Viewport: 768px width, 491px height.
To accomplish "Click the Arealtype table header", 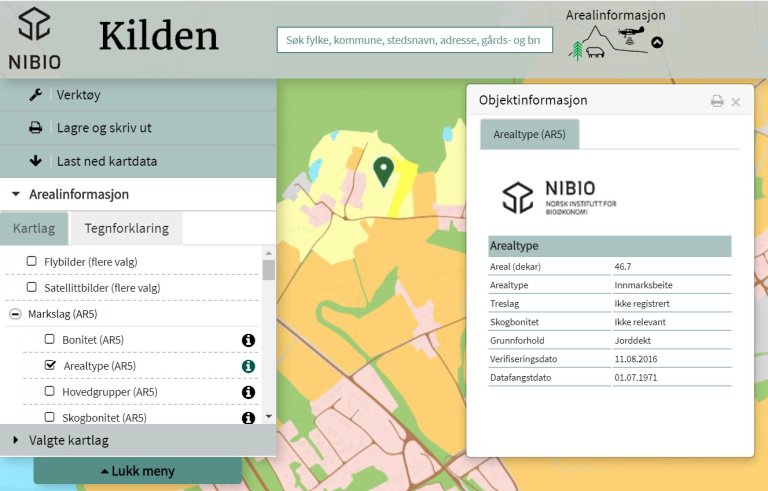I will pos(610,246).
